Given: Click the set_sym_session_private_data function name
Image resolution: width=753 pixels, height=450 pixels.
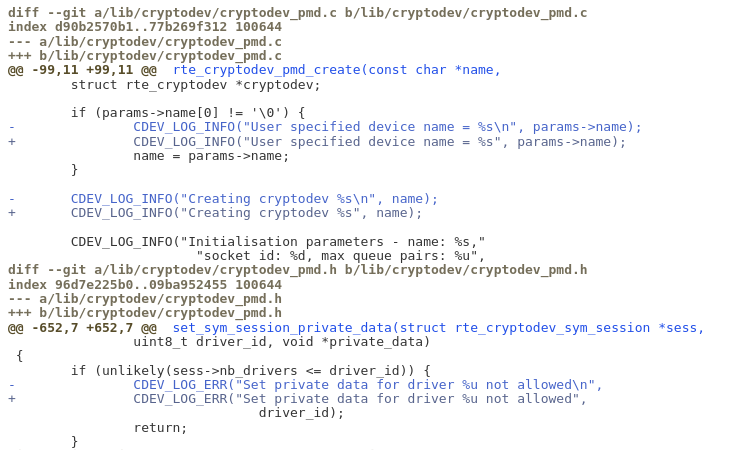Looking at the screenshot, I should click(x=281, y=328).
